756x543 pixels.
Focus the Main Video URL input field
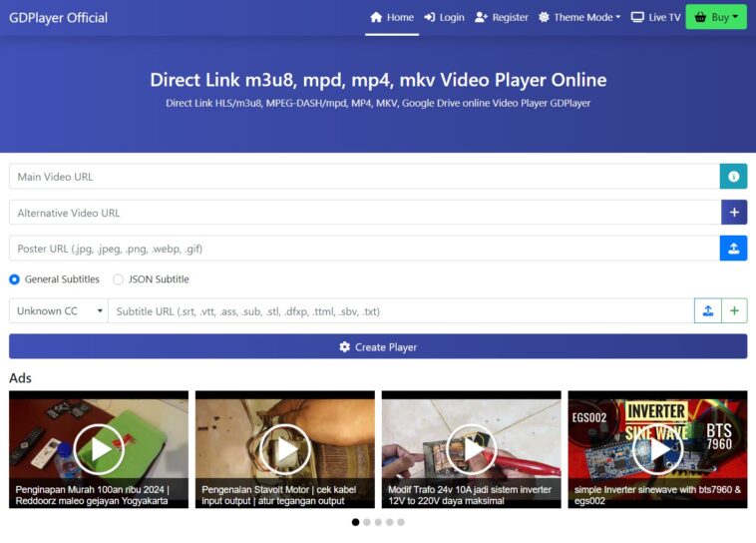click(x=364, y=177)
